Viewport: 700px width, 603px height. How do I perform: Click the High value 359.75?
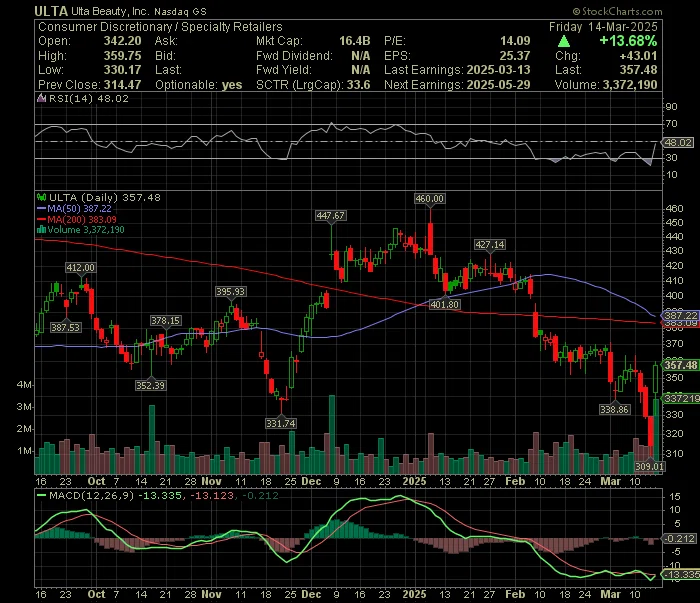(122, 56)
